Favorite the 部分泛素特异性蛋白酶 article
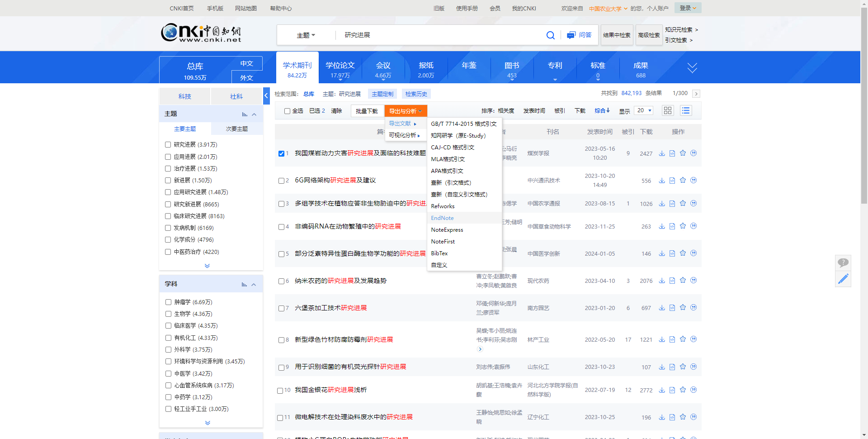Screen dimensions: 868x439 coord(683,253)
